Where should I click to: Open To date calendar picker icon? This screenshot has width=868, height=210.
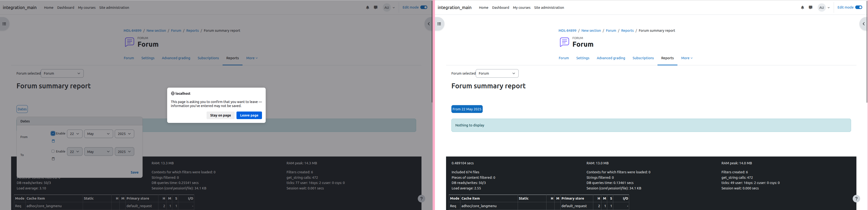[53, 159]
